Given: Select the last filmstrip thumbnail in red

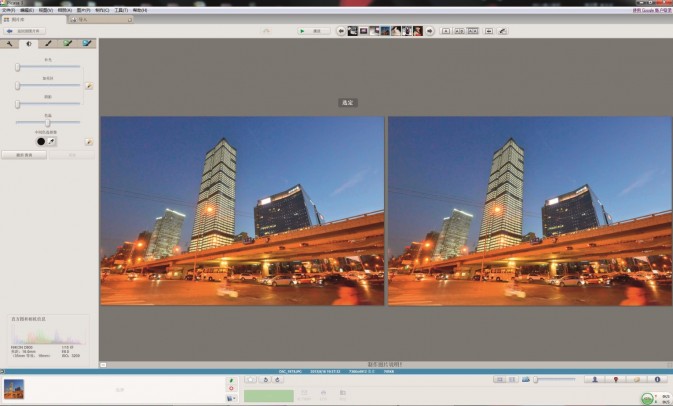Looking at the screenshot, I should pyautogui.click(x=418, y=31).
